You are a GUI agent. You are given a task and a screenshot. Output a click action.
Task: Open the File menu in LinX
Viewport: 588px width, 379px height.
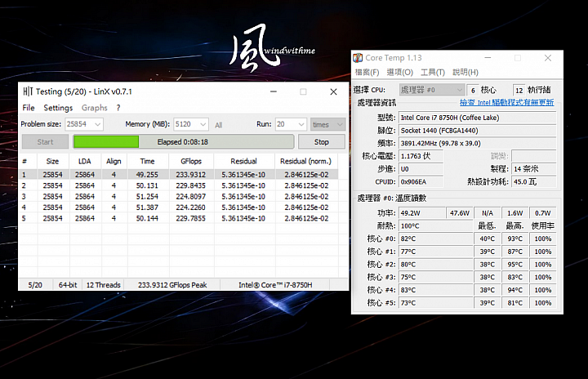[x=28, y=108]
